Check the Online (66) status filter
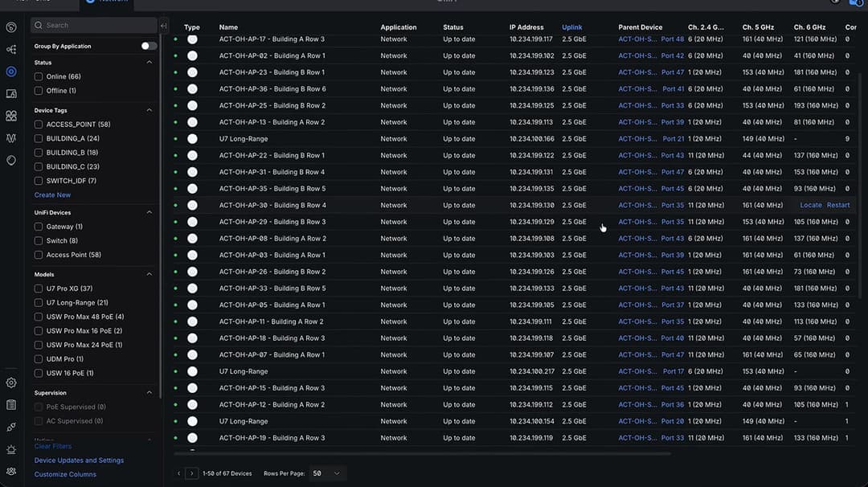Viewport: 868px width, 487px height. (x=39, y=76)
